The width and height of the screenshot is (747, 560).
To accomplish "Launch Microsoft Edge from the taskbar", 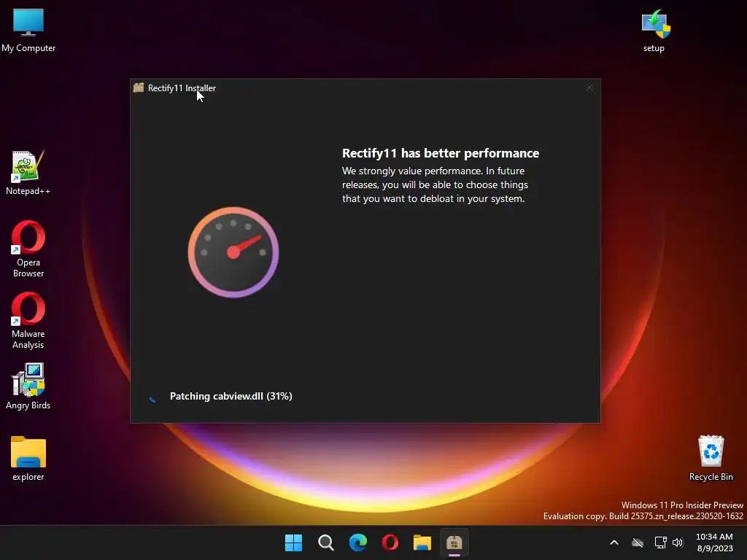I will click(x=357, y=542).
